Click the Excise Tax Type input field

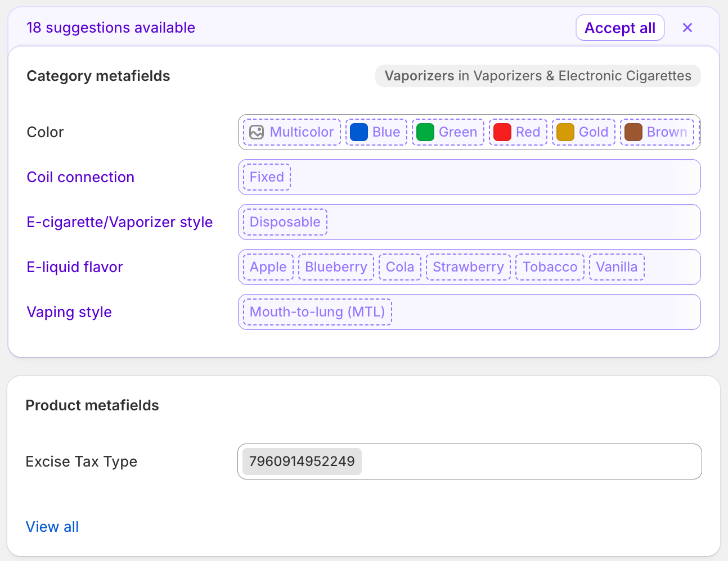(x=529, y=462)
